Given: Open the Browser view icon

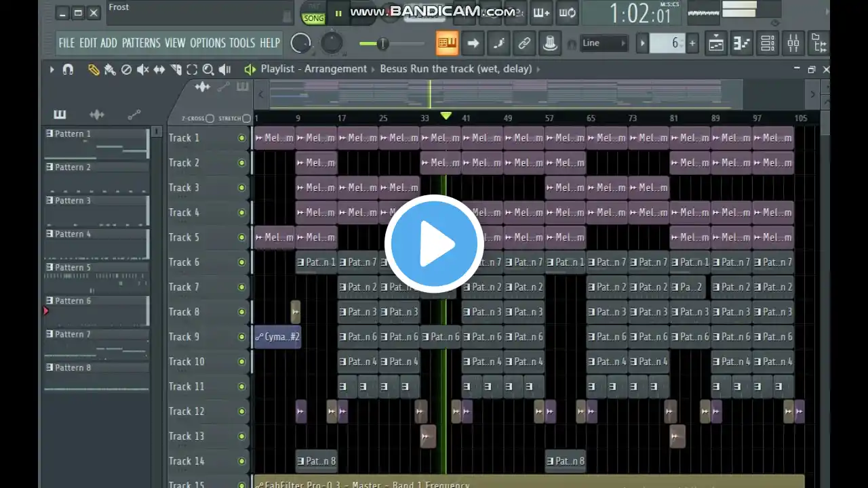Looking at the screenshot, I should [818, 43].
